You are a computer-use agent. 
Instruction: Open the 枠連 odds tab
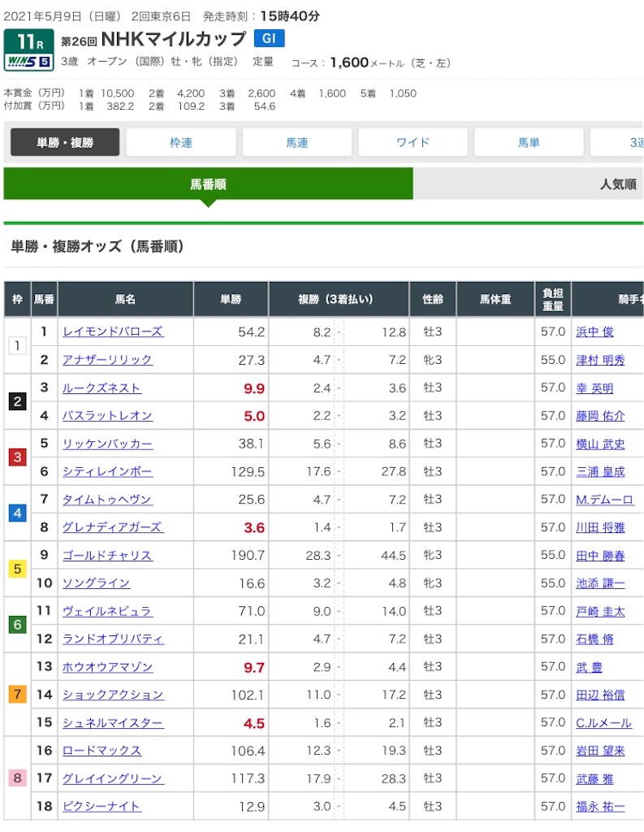tap(181, 142)
